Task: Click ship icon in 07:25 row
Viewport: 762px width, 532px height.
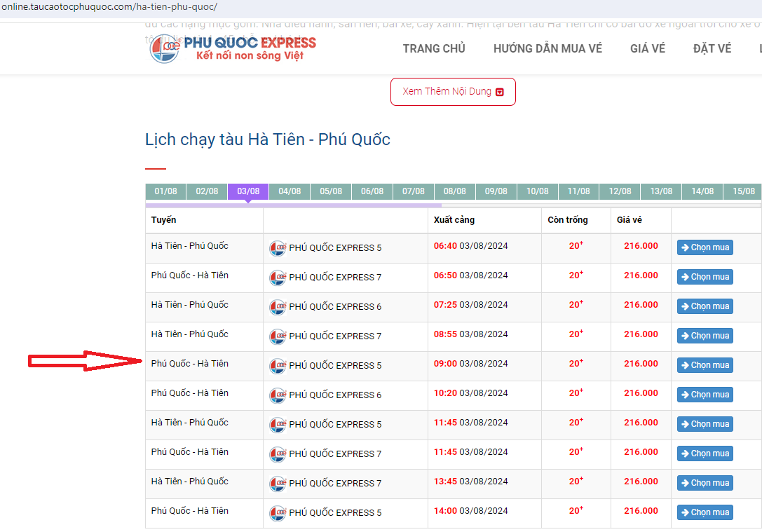Action: point(278,307)
